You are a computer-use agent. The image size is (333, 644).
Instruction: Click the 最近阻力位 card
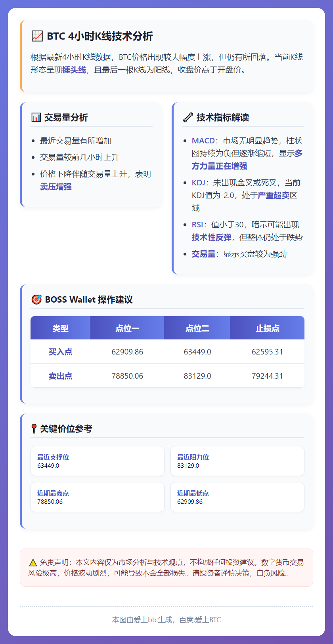coord(237,461)
